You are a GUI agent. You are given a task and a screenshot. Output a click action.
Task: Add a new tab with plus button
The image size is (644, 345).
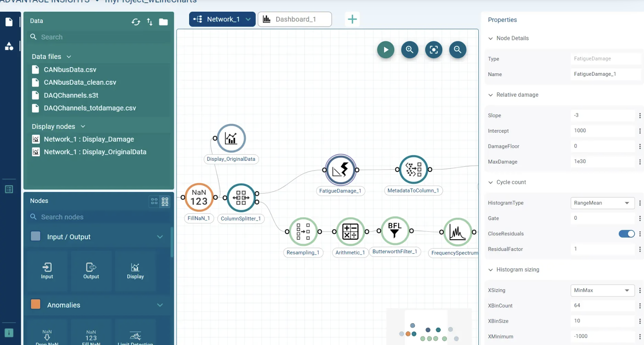point(352,19)
